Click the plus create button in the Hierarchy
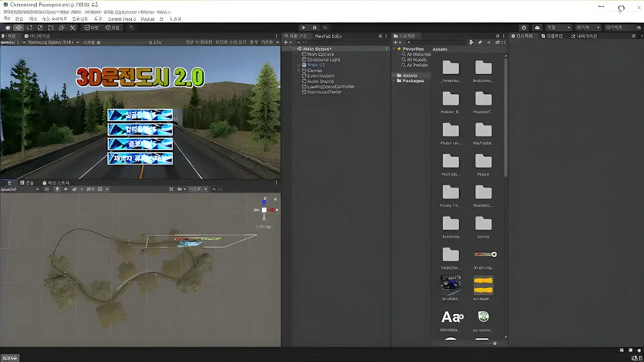The height and width of the screenshot is (362, 644). point(287,42)
